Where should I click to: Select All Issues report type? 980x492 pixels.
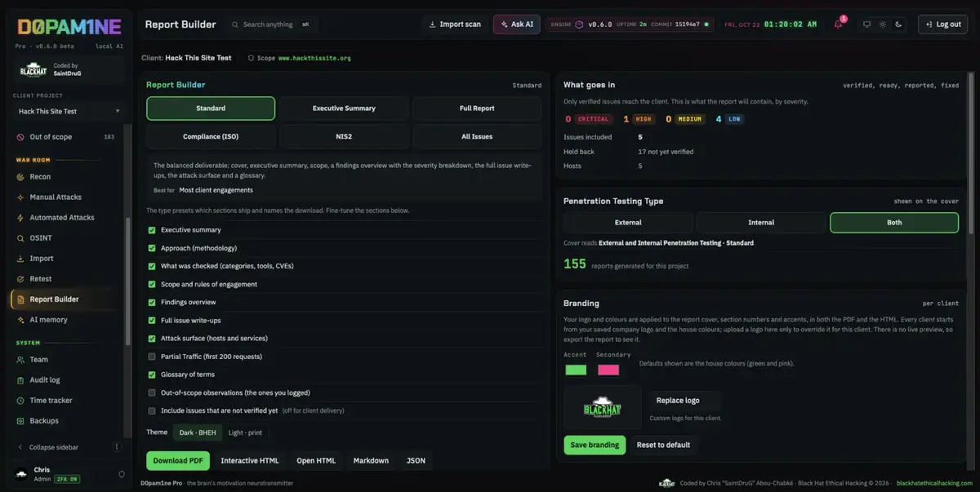[x=477, y=136]
